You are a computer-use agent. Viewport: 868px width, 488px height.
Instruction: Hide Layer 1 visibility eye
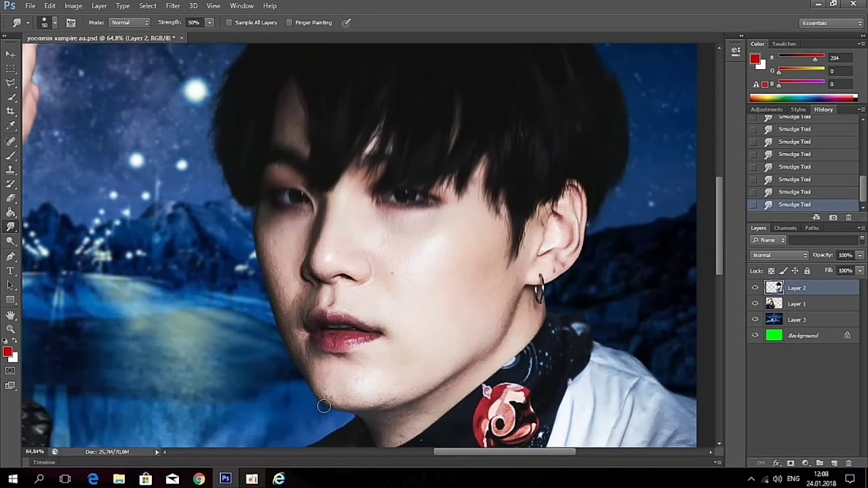pyautogui.click(x=755, y=304)
